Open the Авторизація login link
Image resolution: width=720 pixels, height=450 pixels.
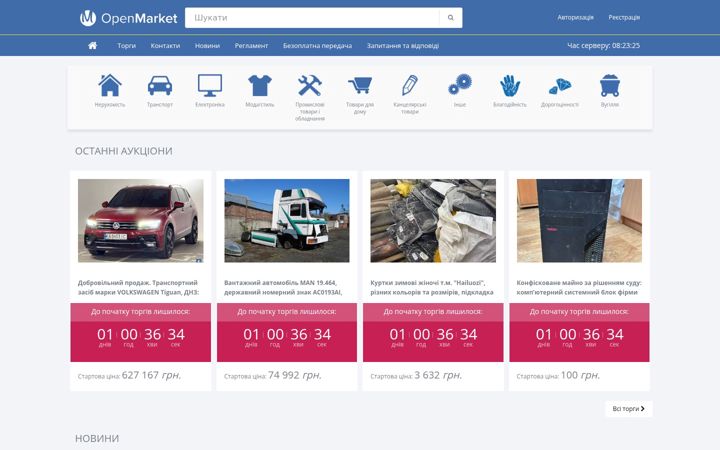tap(575, 17)
